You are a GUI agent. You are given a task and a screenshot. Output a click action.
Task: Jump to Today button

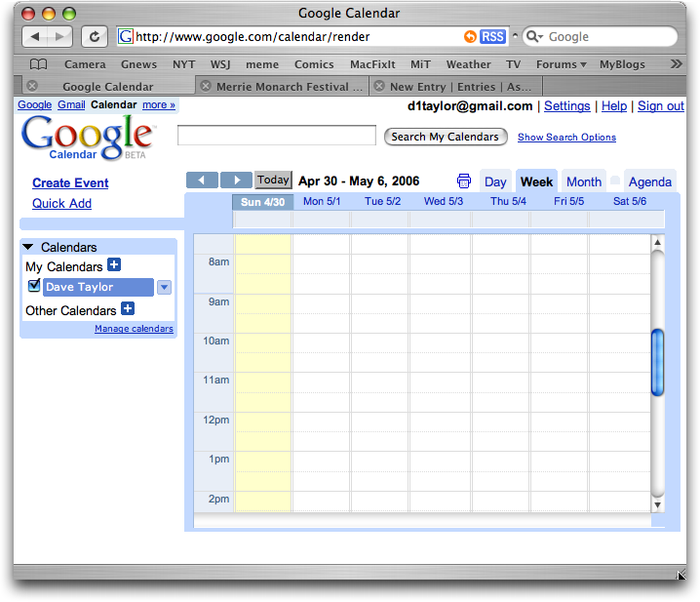coord(273,181)
